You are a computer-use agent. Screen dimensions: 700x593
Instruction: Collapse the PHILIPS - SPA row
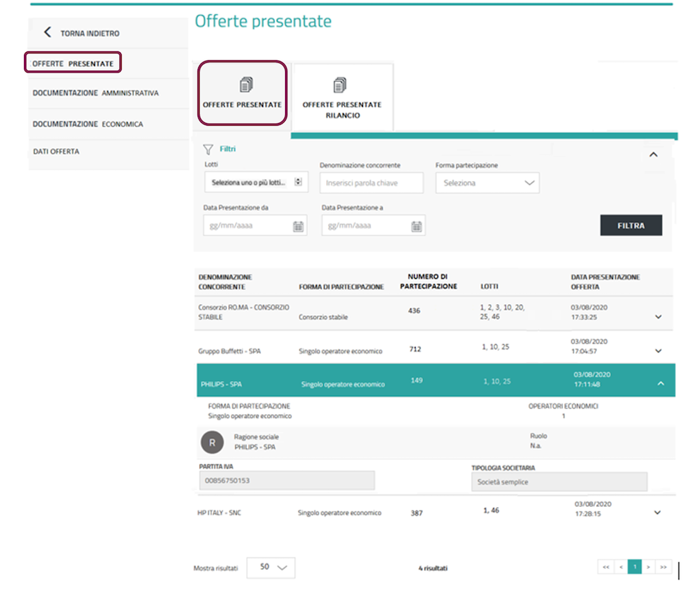660,384
